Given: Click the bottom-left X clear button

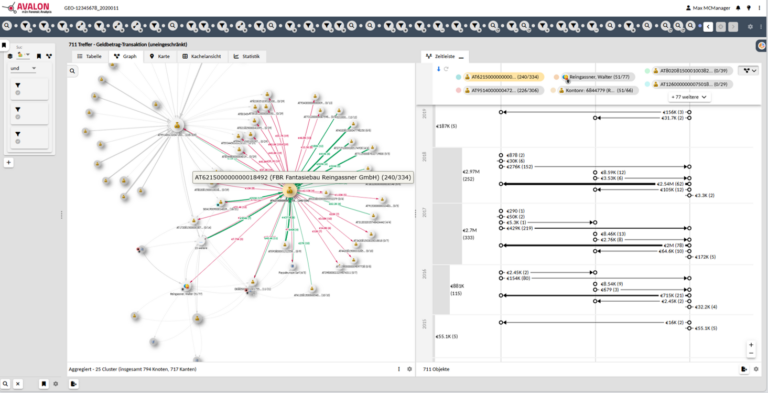Looking at the screenshot, I should [x=18, y=384].
